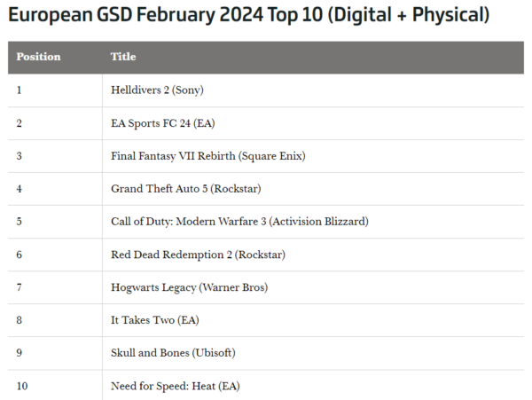Click position number 3 cell
Image resolution: width=532 pixels, height=400 pixels.
tap(20, 155)
